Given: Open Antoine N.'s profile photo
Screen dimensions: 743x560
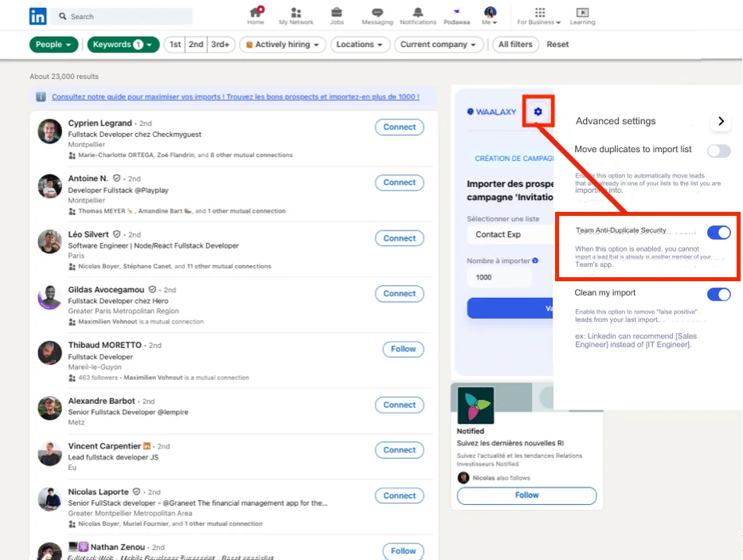Looking at the screenshot, I should click(49, 186).
